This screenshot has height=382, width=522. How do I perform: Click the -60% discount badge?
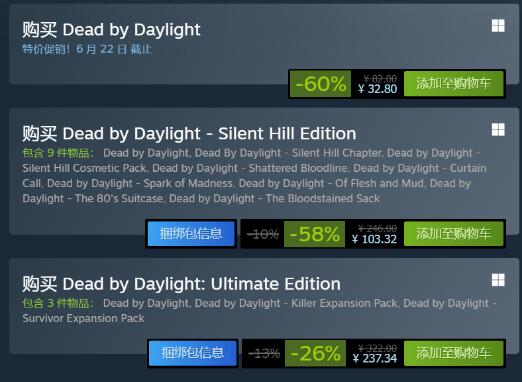click(320, 84)
